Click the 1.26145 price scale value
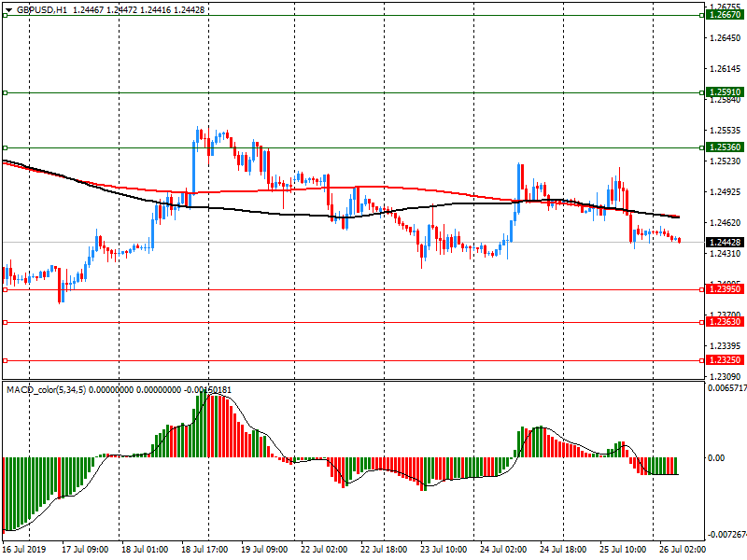747x560 pixels. click(726, 68)
